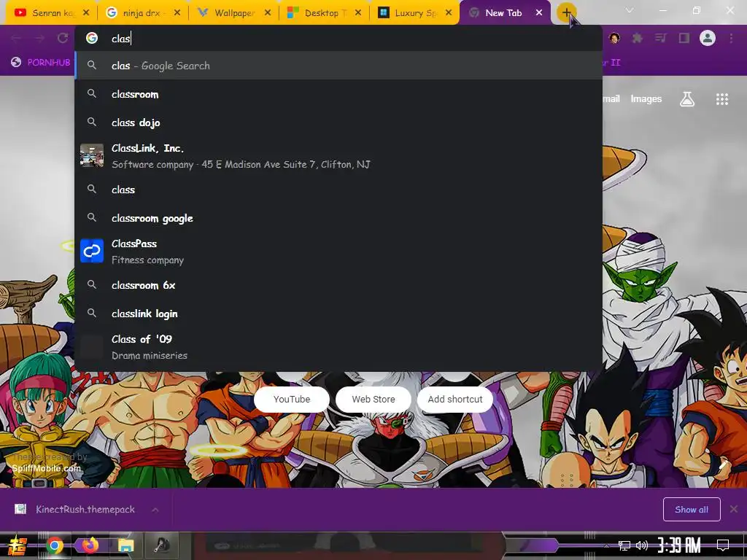The height and width of the screenshot is (560, 747).
Task: Open a new tab with plus button
Action: [x=566, y=13]
